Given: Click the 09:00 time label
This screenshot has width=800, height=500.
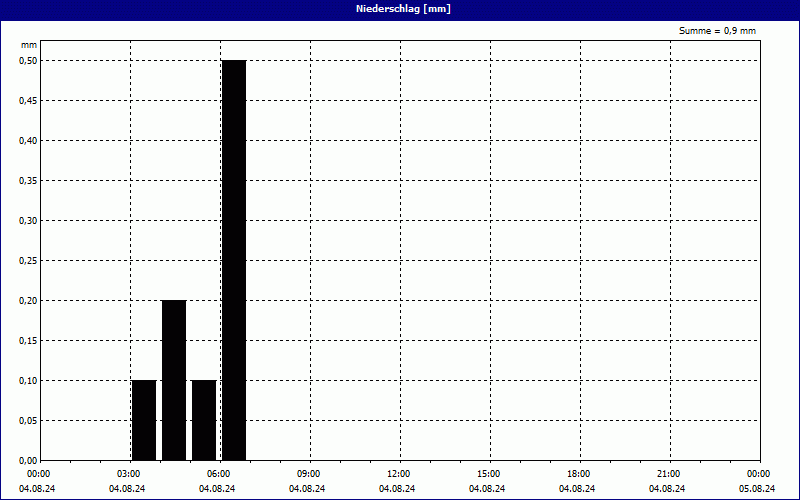Looking at the screenshot, I should tap(308, 474).
